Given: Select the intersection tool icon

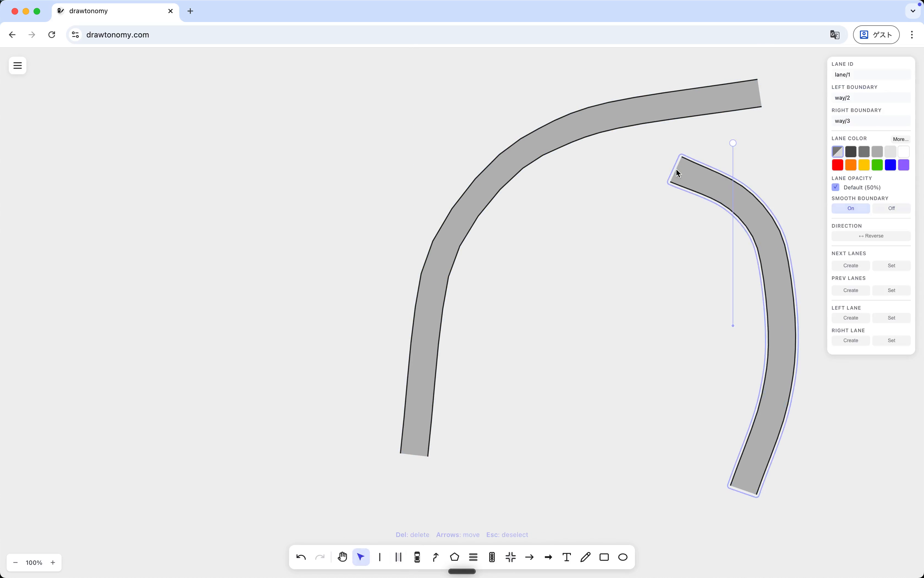Looking at the screenshot, I should pos(510,557).
